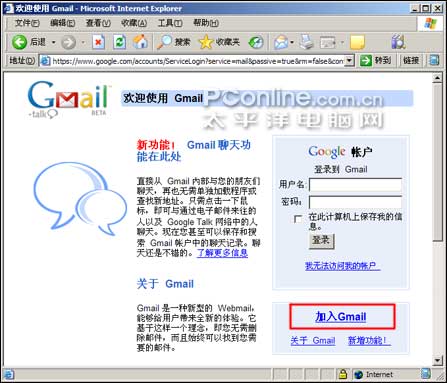447x383 pixels.
Task: Click the 加入Gmail signup link
Action: pos(341,316)
